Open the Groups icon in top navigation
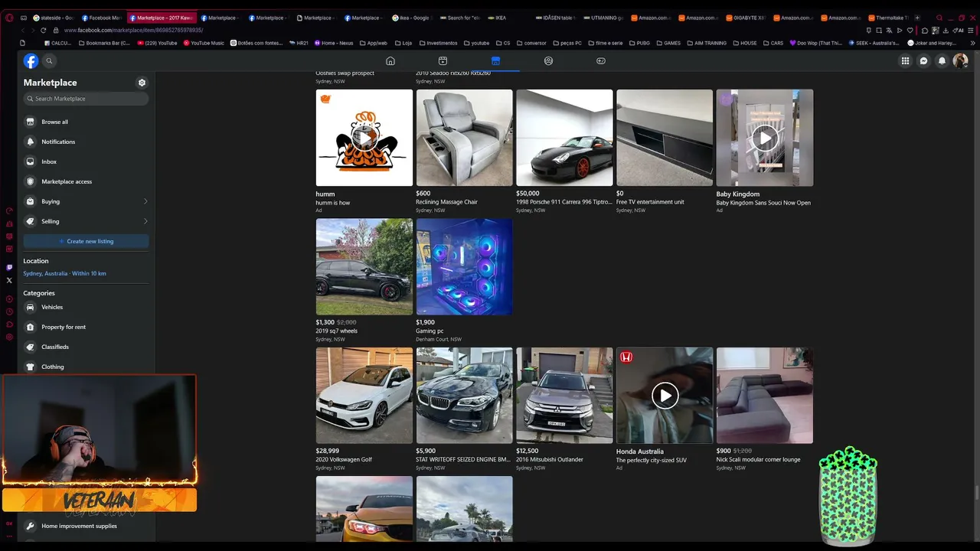This screenshot has width=980, height=551. coord(548,61)
